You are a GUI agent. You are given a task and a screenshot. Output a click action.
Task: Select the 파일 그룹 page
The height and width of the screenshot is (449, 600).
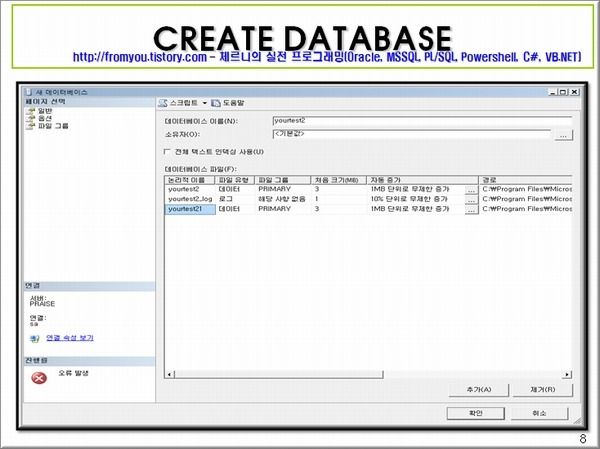53,126
